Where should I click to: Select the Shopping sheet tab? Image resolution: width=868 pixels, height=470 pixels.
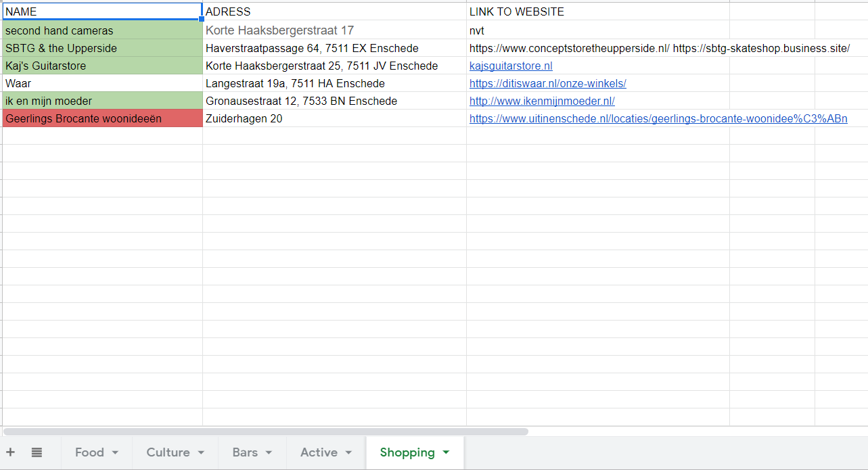[x=415, y=452]
